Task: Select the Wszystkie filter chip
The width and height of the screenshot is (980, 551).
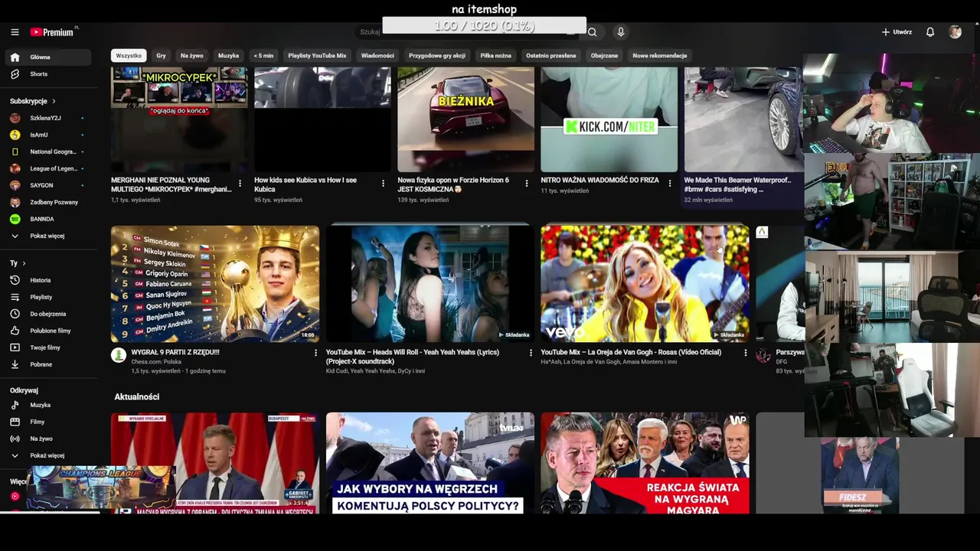Action: tap(129, 56)
